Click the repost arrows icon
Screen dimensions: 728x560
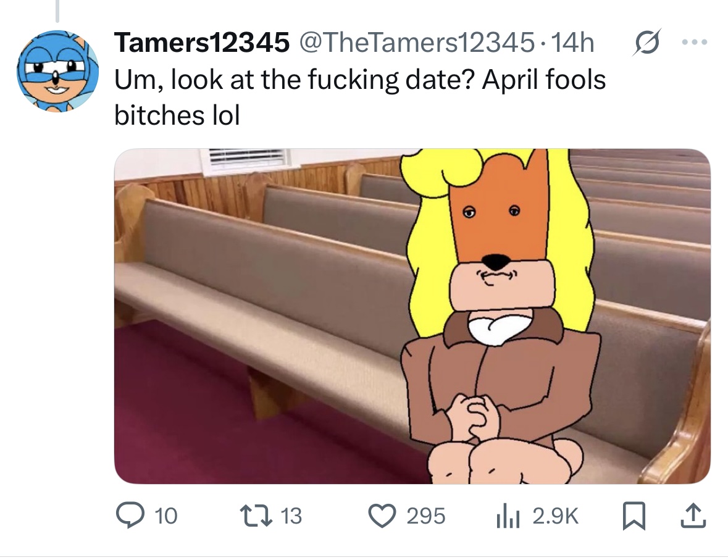pos(256,516)
